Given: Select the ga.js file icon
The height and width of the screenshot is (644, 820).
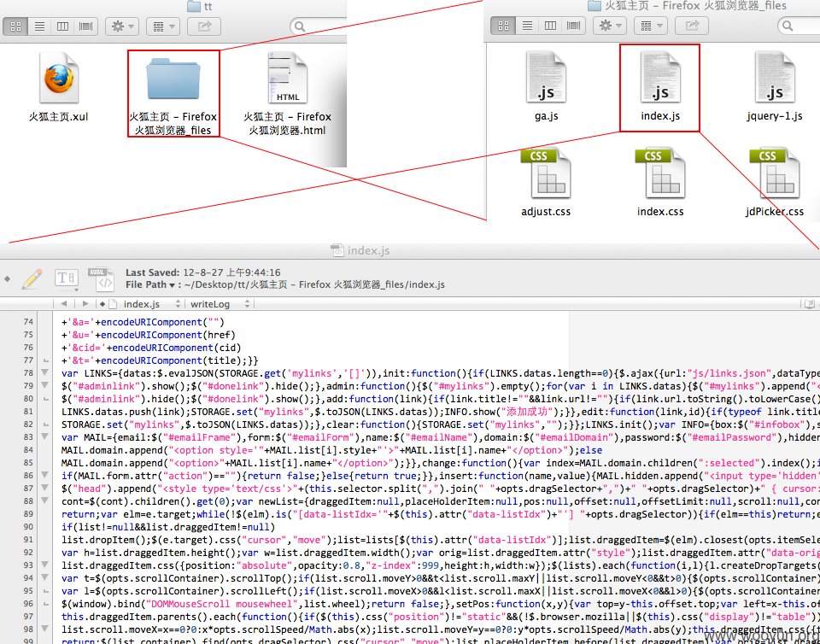Looking at the screenshot, I should click(546, 77).
